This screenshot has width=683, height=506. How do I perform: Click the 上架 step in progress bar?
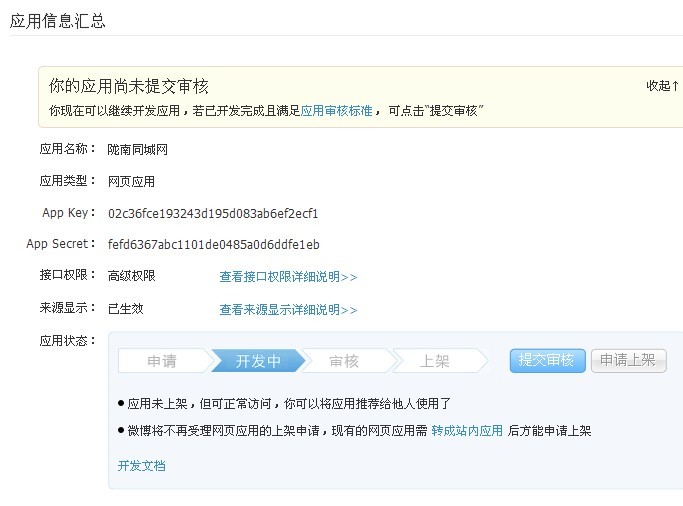tap(434, 361)
